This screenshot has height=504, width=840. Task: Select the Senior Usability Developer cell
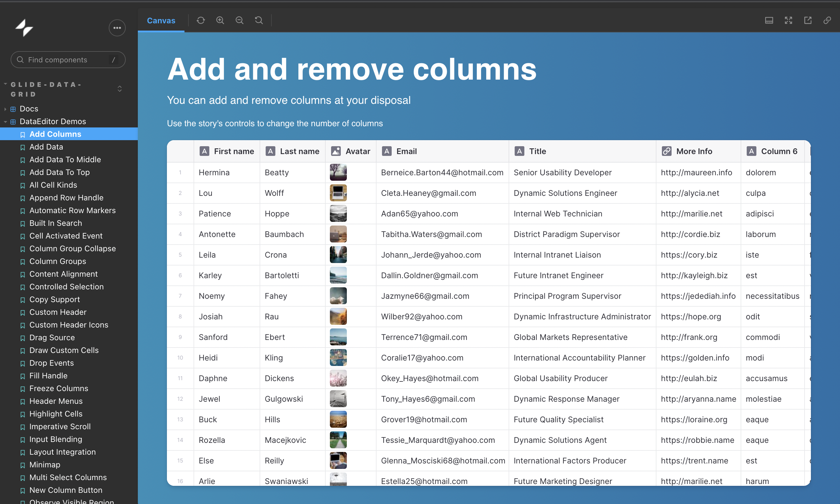(583, 173)
